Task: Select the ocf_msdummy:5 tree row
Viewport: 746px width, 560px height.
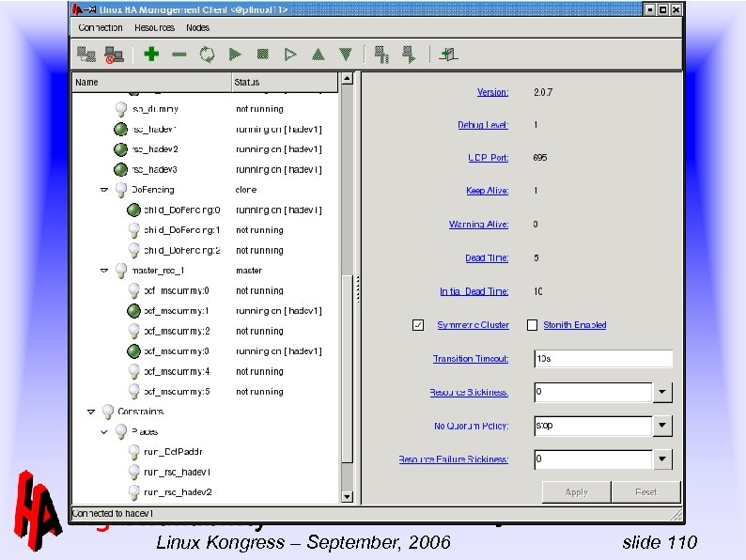Action: [x=206, y=392]
